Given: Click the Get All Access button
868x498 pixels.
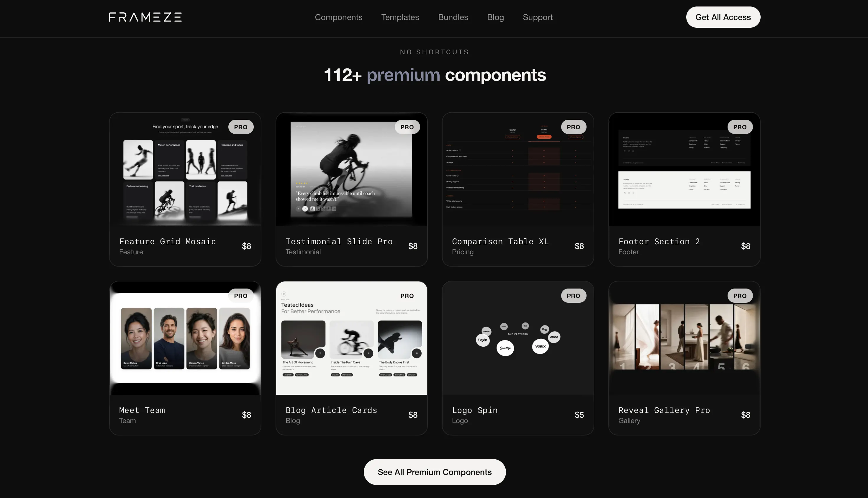Looking at the screenshot, I should pos(723,17).
